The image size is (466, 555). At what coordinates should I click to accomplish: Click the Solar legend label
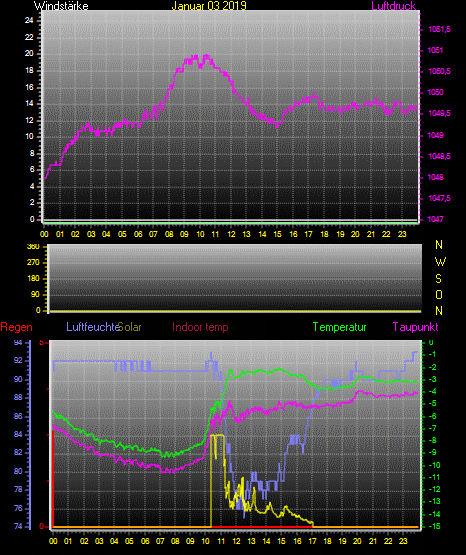(130, 327)
